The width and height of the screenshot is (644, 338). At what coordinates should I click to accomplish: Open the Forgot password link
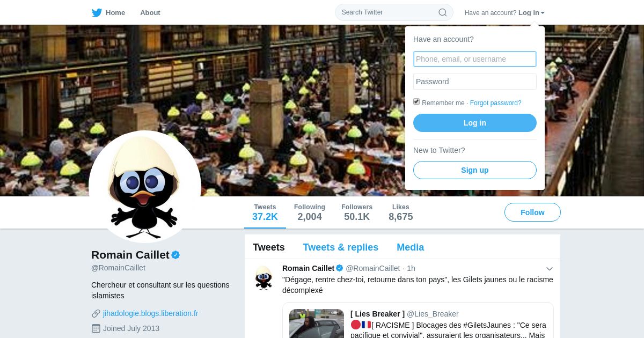pos(495,103)
